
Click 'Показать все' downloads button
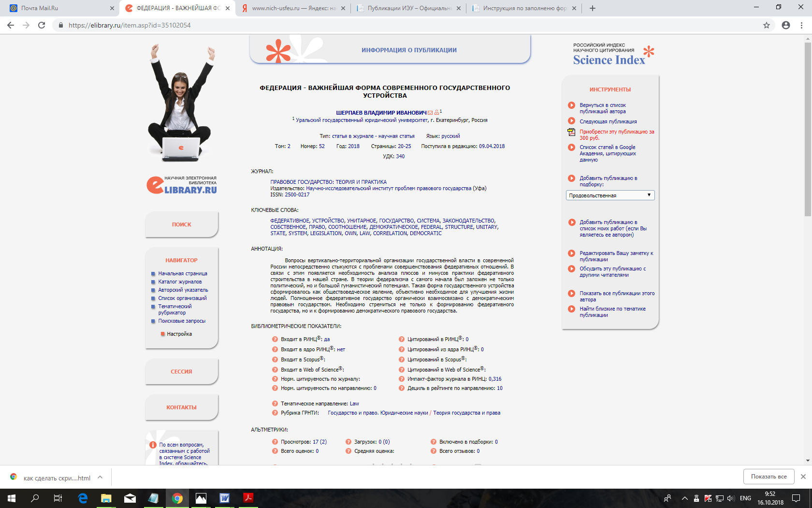pos(768,477)
